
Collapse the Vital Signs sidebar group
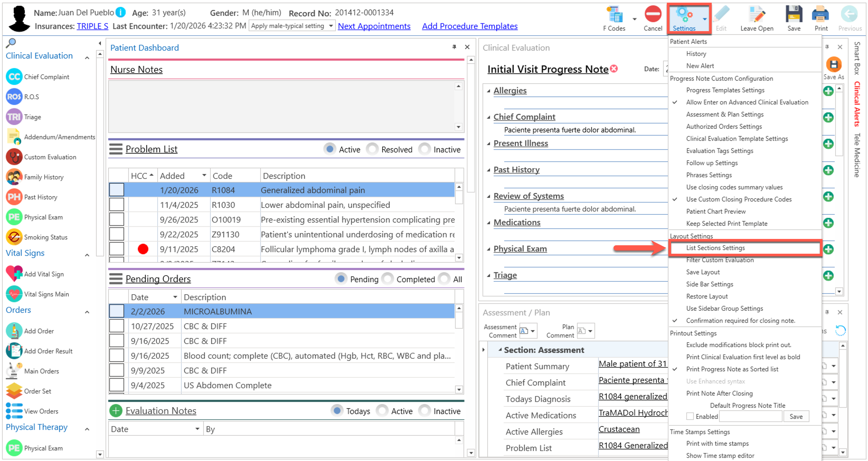point(87,255)
